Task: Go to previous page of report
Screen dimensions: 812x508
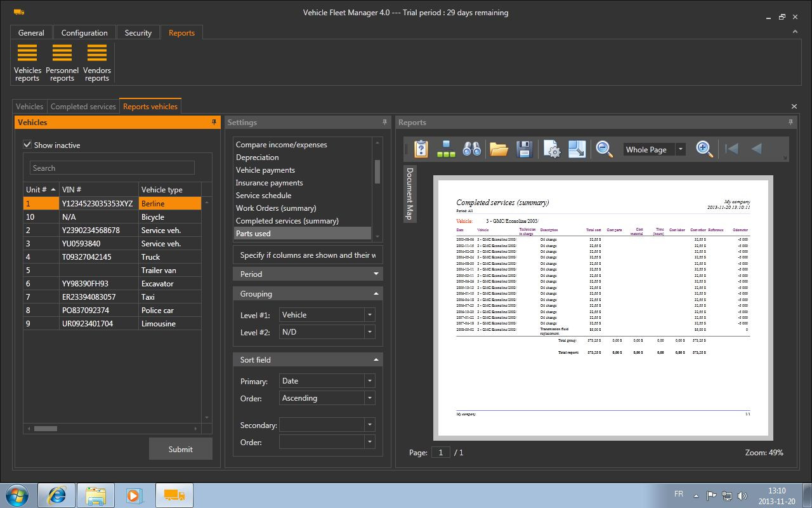Action: tap(756, 149)
